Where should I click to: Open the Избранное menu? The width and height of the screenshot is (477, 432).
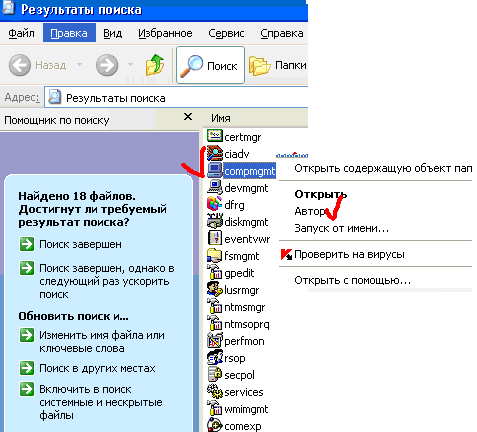point(165,33)
